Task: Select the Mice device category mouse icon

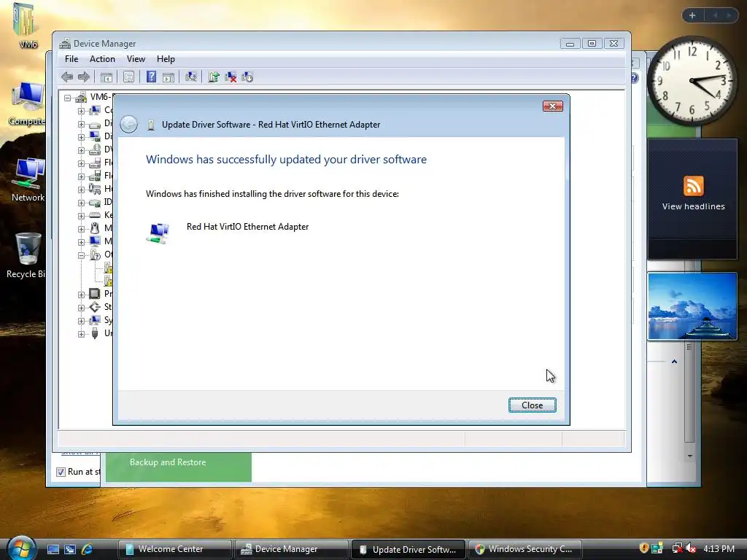Action: tap(95, 228)
